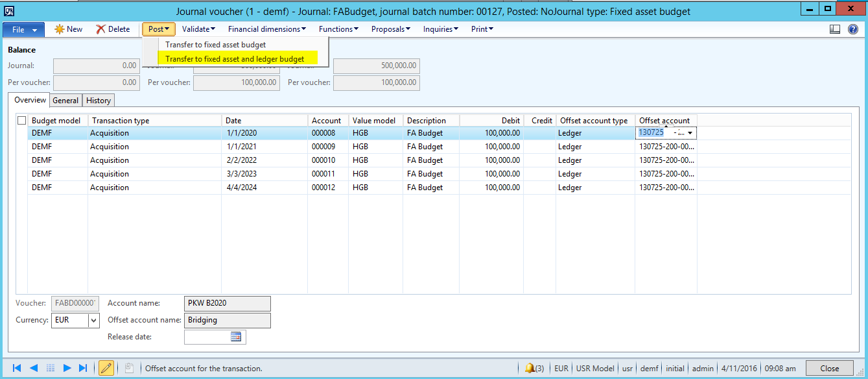The width and height of the screenshot is (868, 379).
Task: Click the next record arrow
Action: (67, 368)
